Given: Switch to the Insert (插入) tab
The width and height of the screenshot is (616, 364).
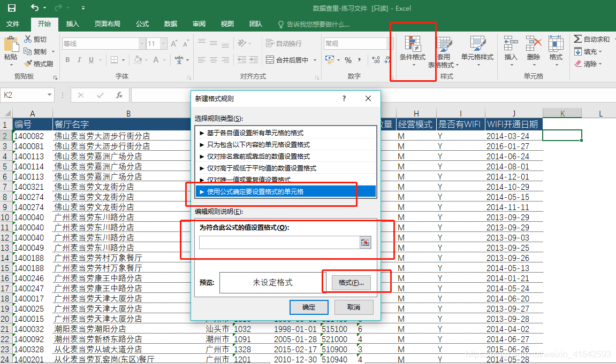Looking at the screenshot, I should [x=73, y=24].
